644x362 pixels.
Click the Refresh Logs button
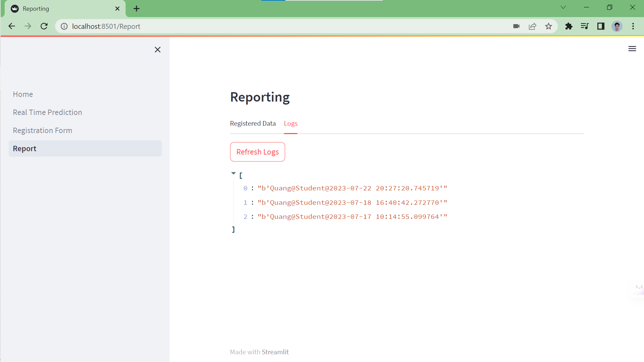point(257,152)
